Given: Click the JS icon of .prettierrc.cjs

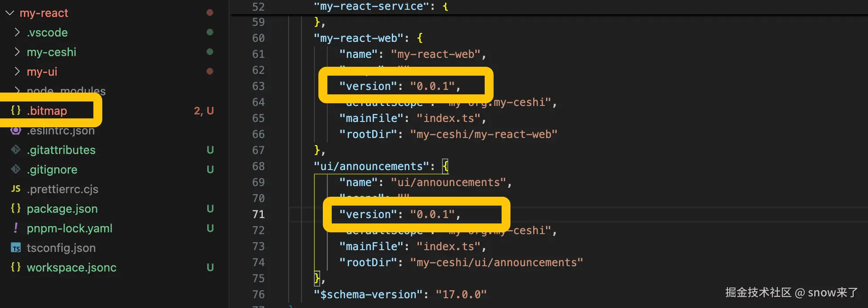Looking at the screenshot, I should click(x=16, y=189).
